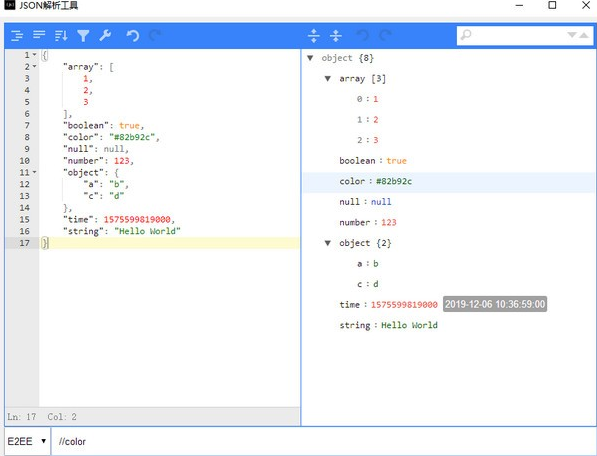597x456 pixels.
Task: Minimize the JSON解析工具 window
Action: (519, 5)
